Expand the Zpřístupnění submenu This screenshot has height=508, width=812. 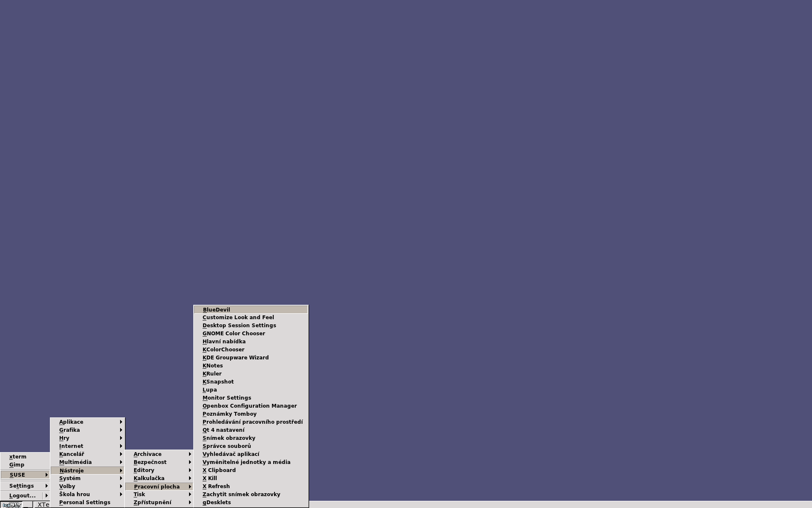[x=159, y=502]
